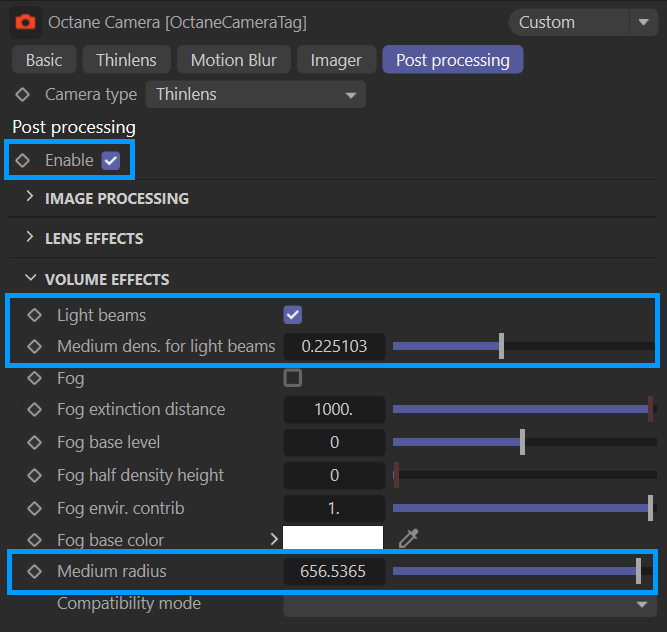667x632 pixels.
Task: Click keyframe diamond next to Enable
Action: [x=23, y=160]
